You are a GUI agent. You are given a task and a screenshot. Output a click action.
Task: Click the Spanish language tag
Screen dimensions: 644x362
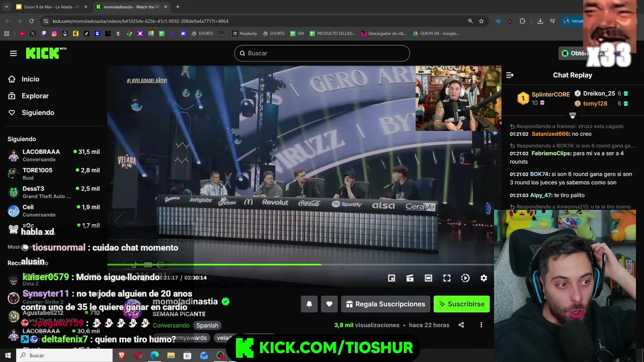(207, 325)
